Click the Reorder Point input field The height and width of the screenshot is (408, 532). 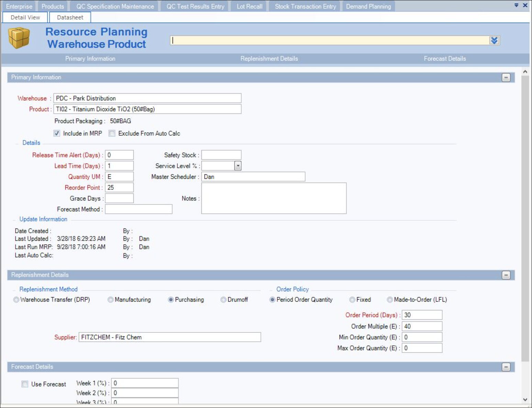pos(119,188)
